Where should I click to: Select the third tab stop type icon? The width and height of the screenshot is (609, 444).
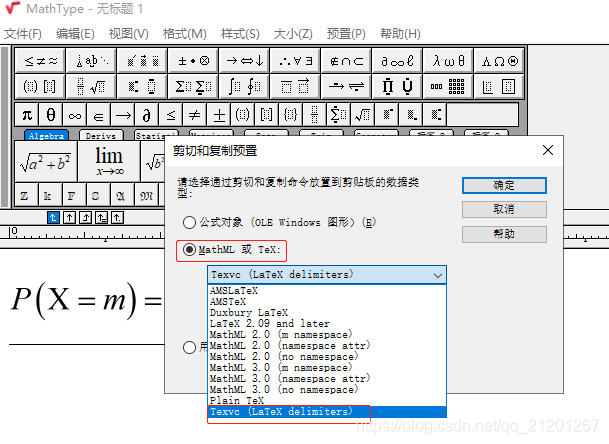click(x=85, y=218)
